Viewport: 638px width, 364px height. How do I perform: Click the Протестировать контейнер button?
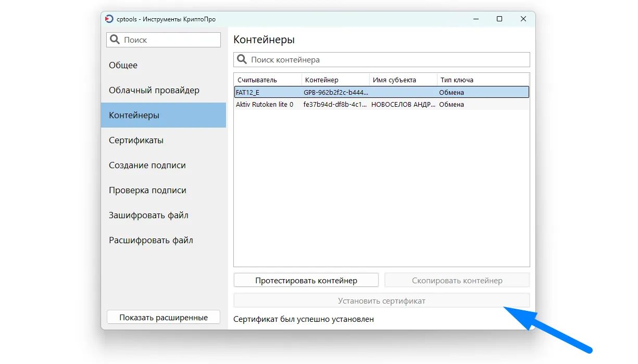click(306, 281)
